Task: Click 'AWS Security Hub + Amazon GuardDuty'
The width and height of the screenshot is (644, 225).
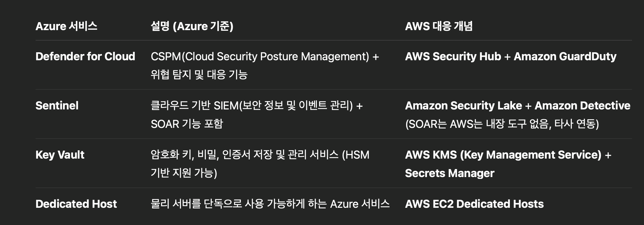Action: pyautogui.click(x=511, y=56)
